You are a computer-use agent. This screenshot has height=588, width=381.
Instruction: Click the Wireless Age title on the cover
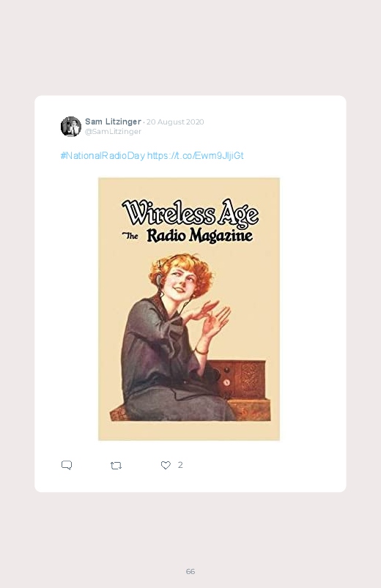tap(190, 212)
